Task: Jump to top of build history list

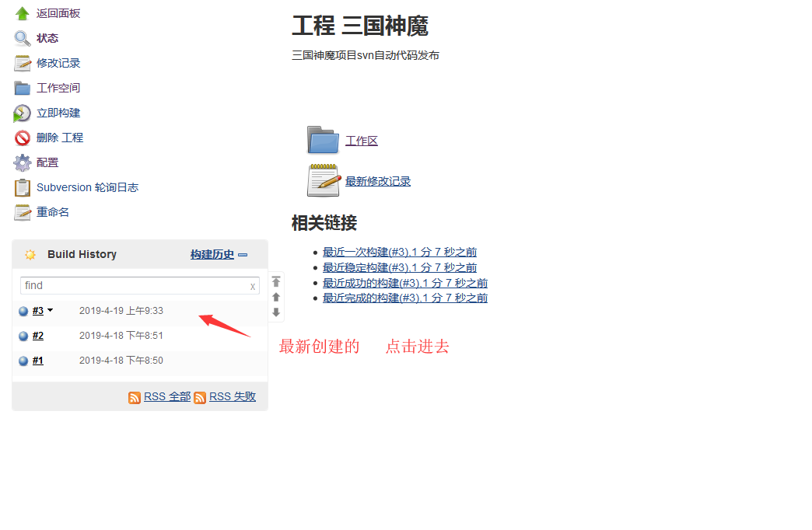Action: [x=275, y=282]
